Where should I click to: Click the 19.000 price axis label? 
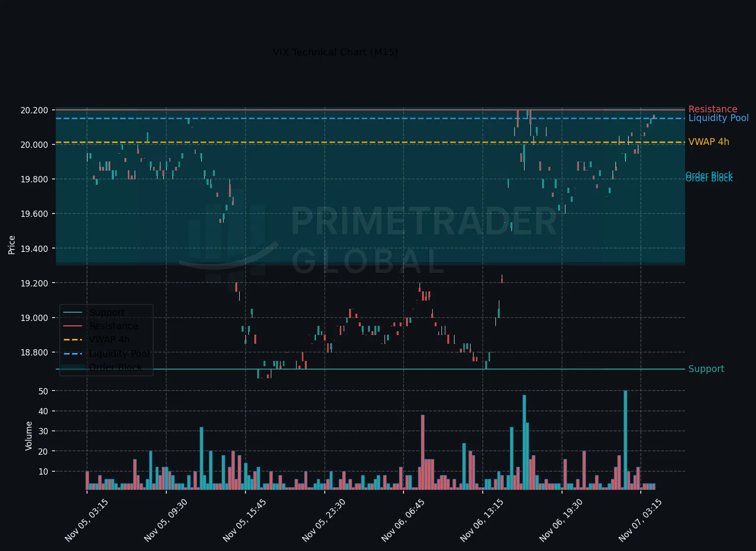pos(34,318)
